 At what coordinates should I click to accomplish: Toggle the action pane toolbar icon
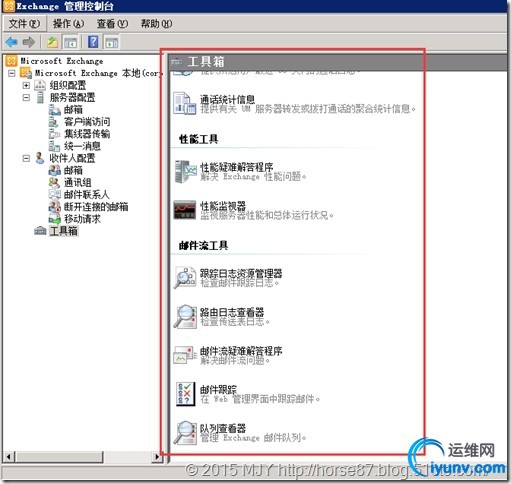pos(112,42)
